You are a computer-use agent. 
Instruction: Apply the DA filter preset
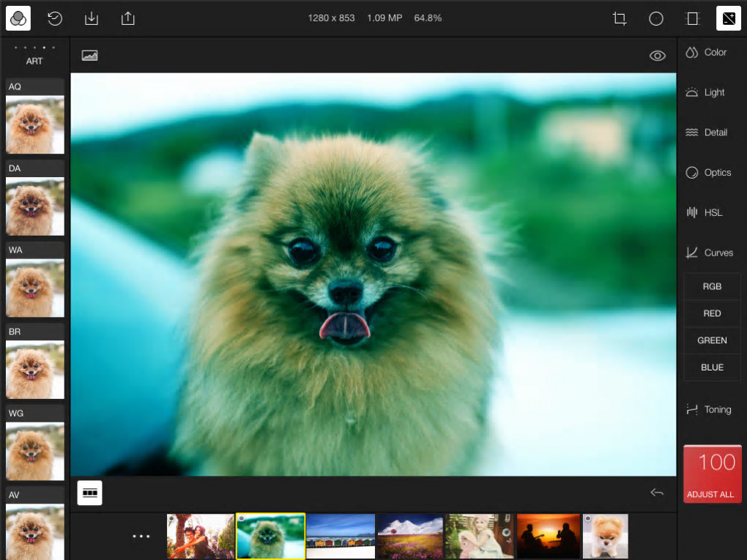34,198
